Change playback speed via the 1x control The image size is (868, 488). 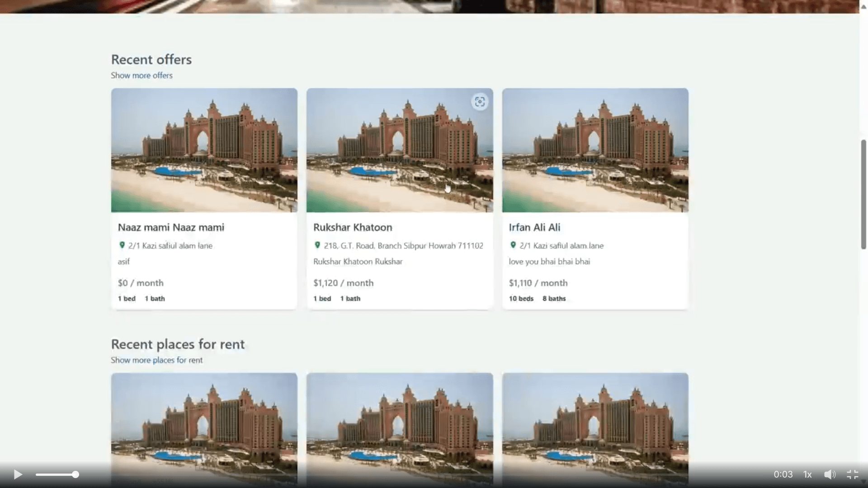tap(807, 474)
